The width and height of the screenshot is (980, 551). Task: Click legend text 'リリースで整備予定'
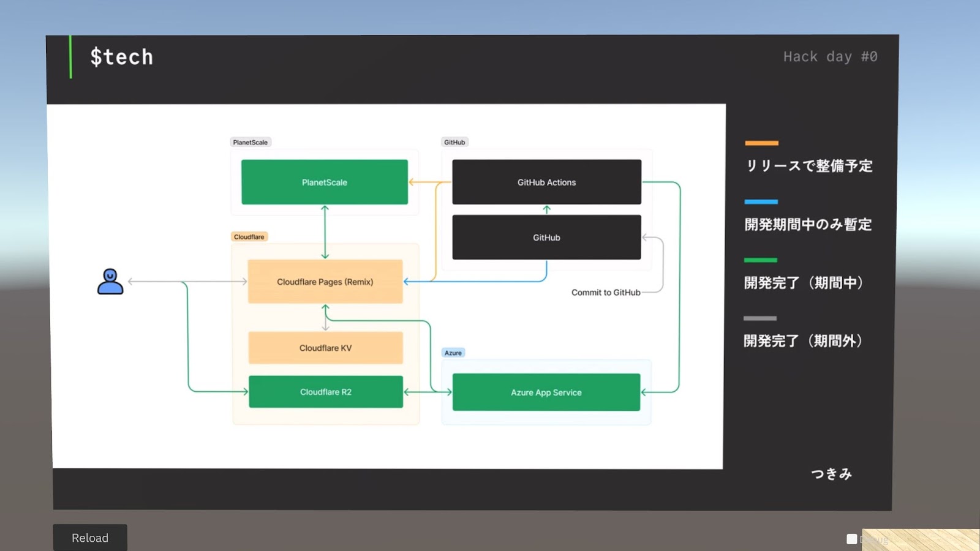pos(809,166)
